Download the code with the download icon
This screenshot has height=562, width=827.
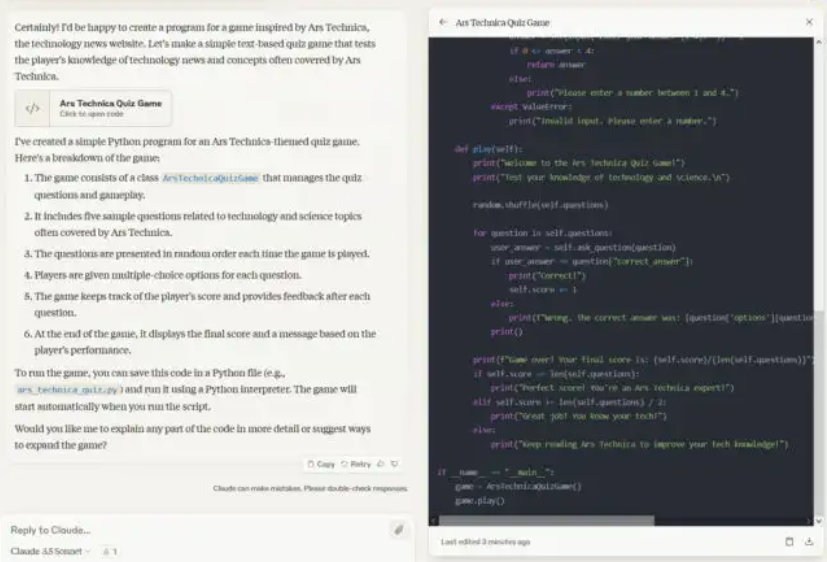(809, 541)
